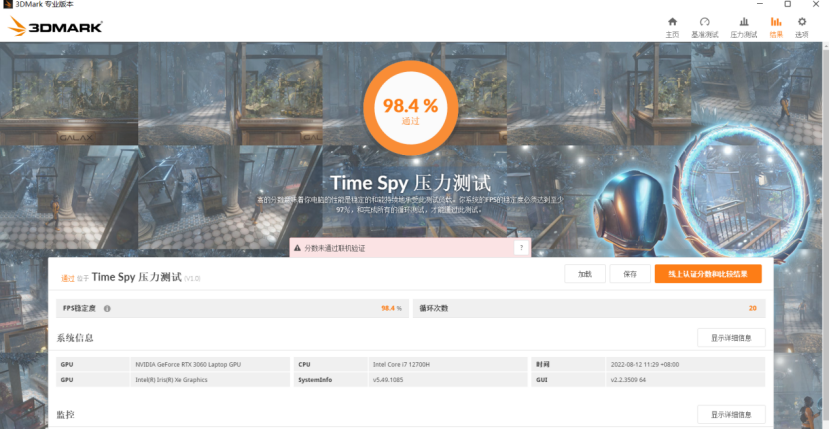Image resolution: width=829 pixels, height=430 pixels.
Task: Click the GUI version v2.2.3509 64
Action: 628,380
